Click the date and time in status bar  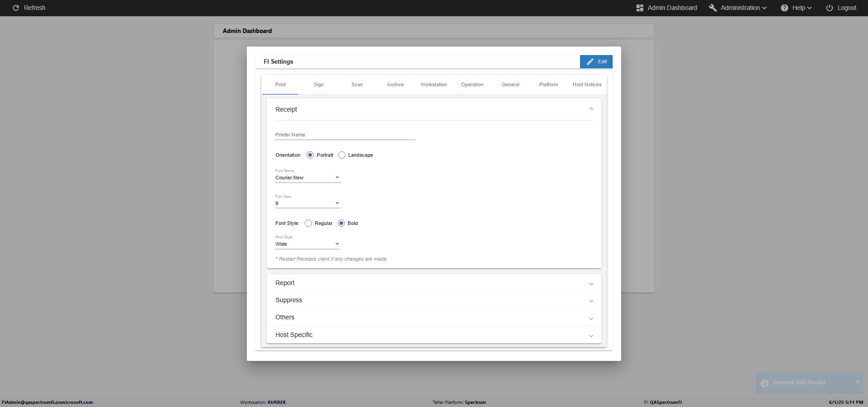pos(846,402)
